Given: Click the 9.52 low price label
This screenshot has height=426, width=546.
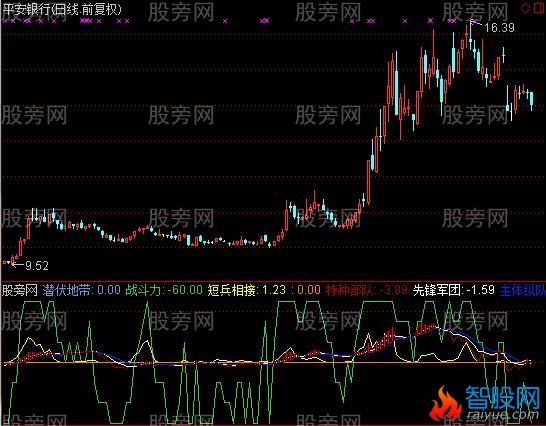Looking at the screenshot, I should [37, 266].
